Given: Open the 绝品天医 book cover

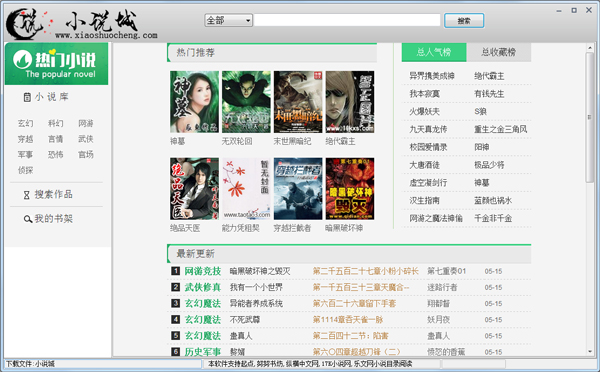Looking at the screenshot, I should (194, 189).
